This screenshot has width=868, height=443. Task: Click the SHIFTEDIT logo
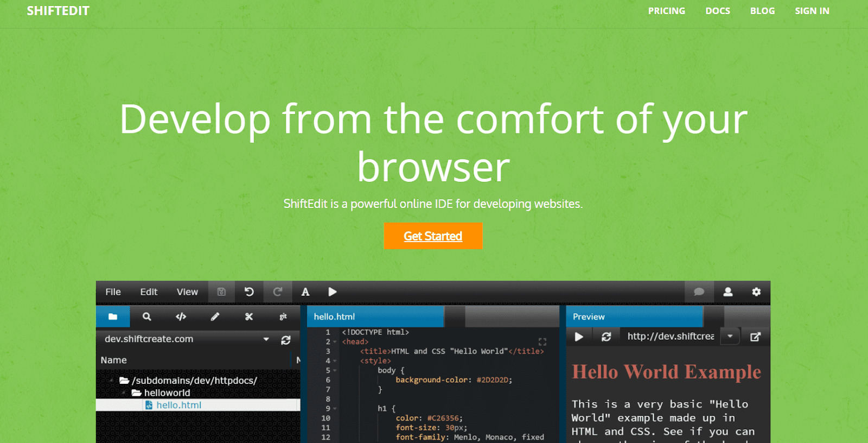click(x=58, y=11)
